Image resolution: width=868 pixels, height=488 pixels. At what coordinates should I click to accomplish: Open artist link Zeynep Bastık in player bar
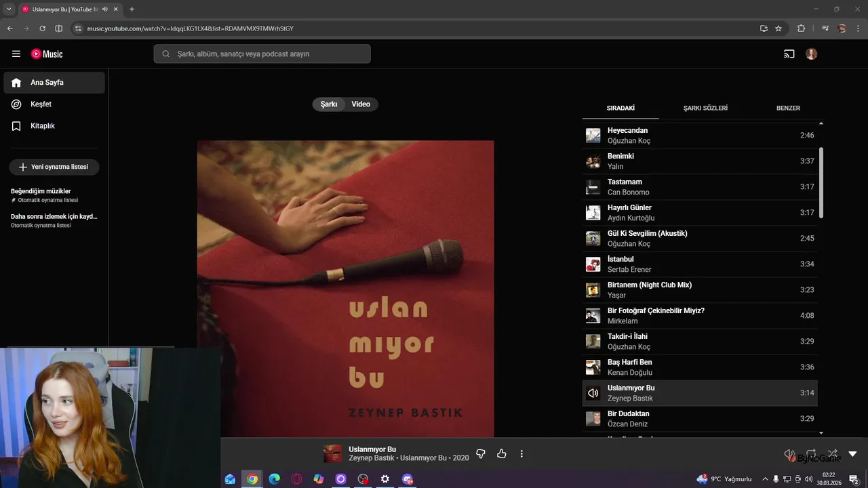(370, 458)
